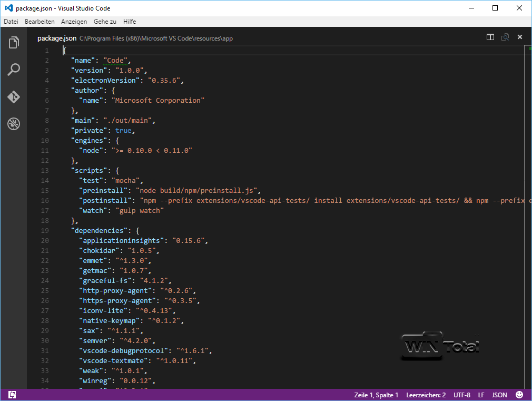Click Zeile 1, Spalte 1 in status bar
The height and width of the screenshot is (401, 532).
(376, 395)
